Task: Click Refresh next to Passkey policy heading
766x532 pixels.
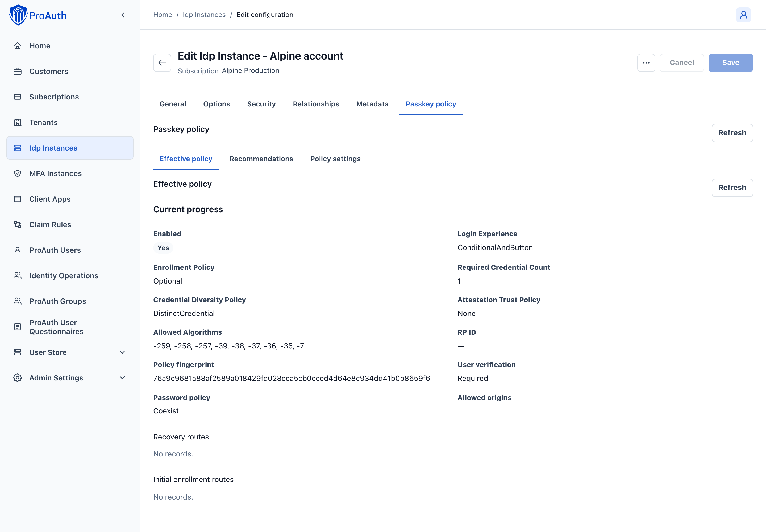Action: click(x=732, y=133)
